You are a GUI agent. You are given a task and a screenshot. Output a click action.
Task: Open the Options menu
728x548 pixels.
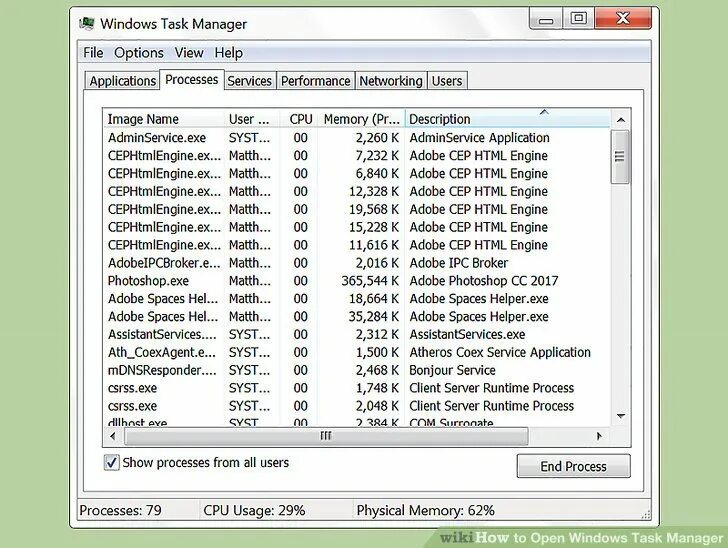click(x=139, y=52)
